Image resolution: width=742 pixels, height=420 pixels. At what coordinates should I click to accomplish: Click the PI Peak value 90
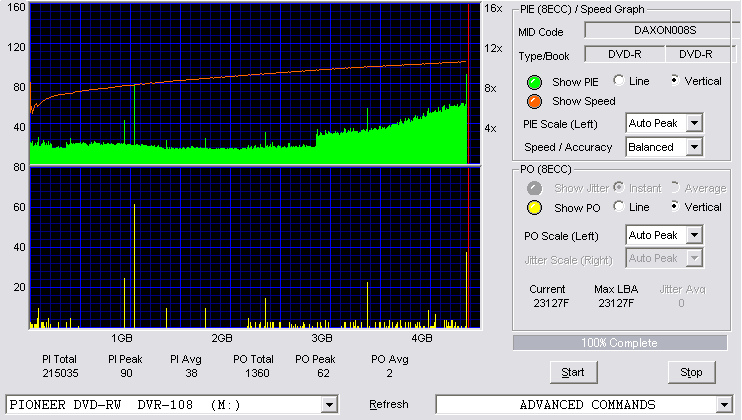(126, 374)
